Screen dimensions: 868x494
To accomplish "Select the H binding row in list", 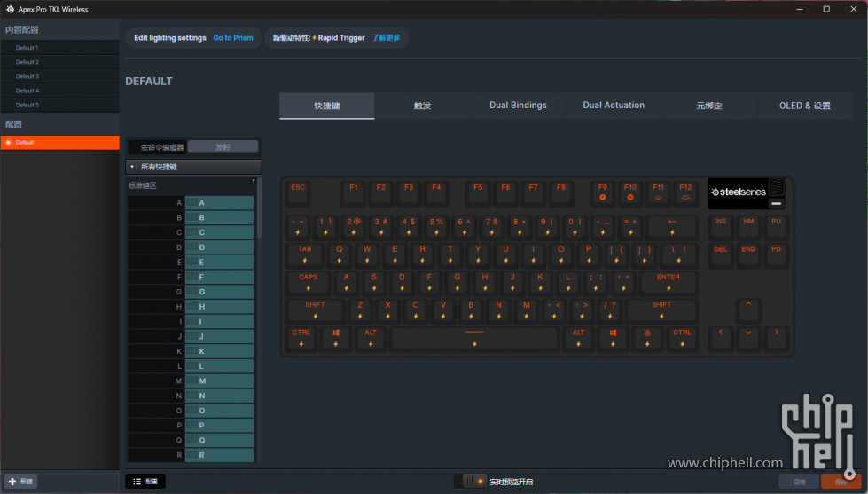I will (x=191, y=306).
